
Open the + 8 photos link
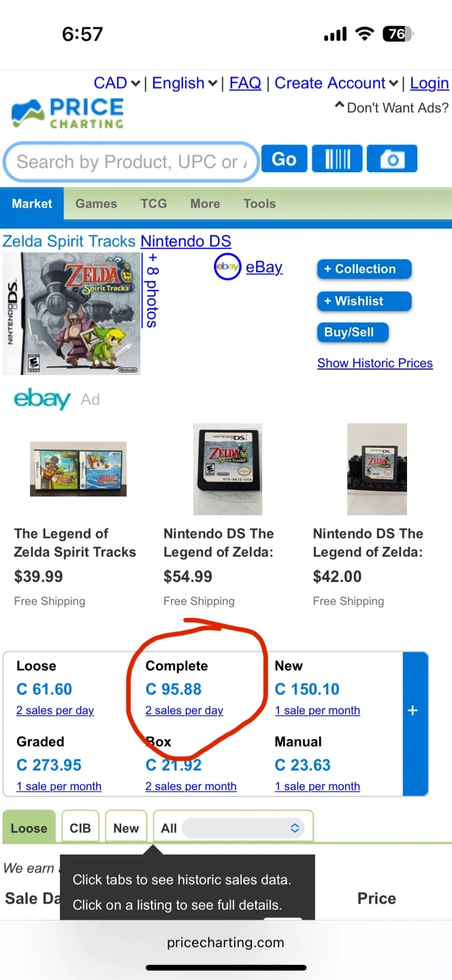click(x=151, y=291)
